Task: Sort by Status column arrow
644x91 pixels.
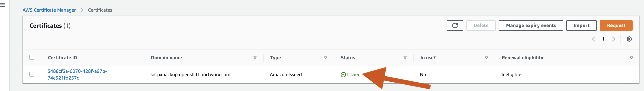Action: [405, 58]
